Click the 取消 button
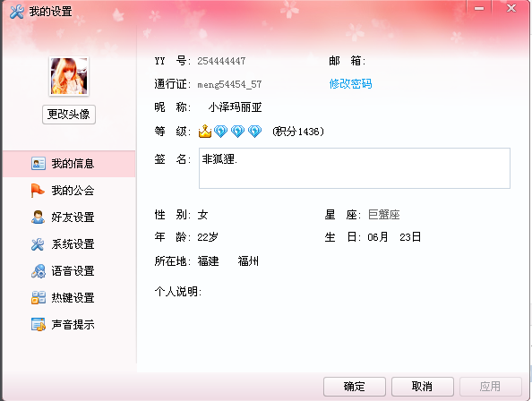532x401 pixels. pos(423,387)
